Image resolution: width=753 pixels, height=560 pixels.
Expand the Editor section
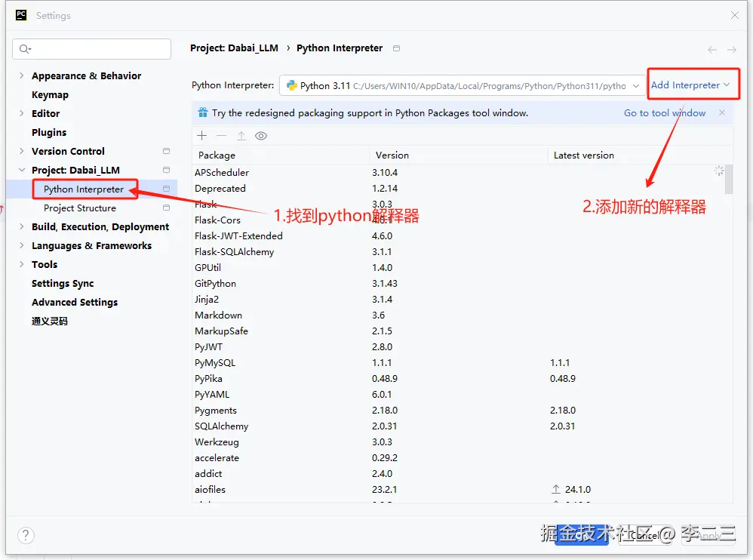pos(22,113)
